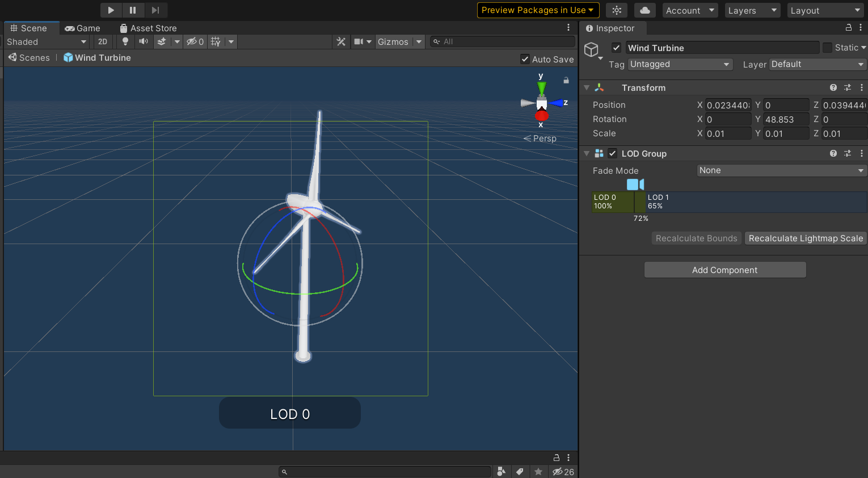Select the Inspector tab
Viewport: 868px width, 478px height.
[610, 28]
